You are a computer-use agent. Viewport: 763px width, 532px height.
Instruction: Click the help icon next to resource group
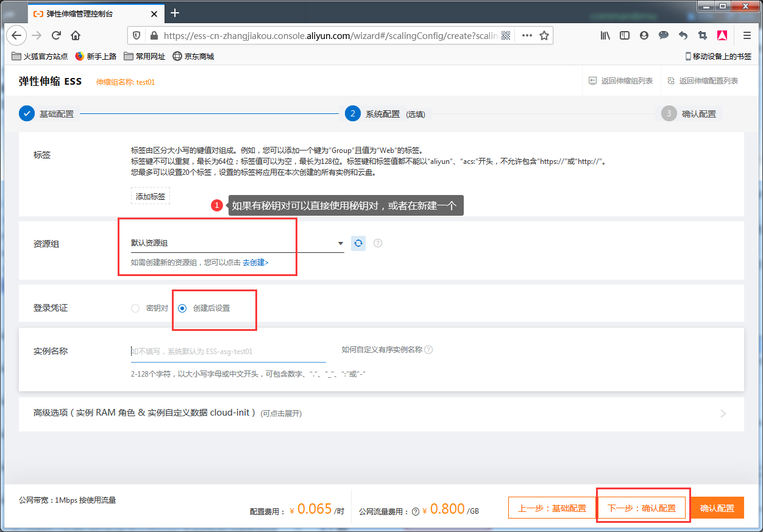pyautogui.click(x=378, y=243)
